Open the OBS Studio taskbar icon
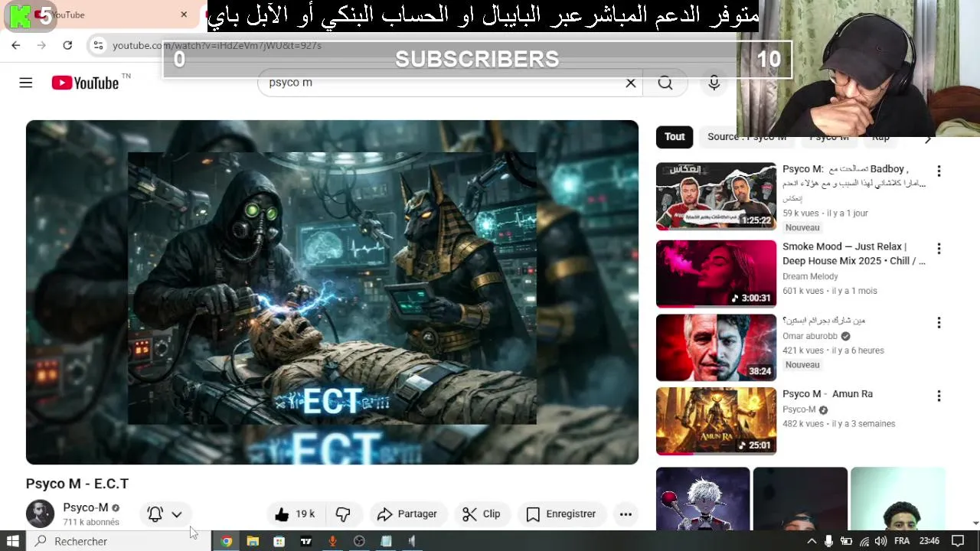 click(359, 541)
